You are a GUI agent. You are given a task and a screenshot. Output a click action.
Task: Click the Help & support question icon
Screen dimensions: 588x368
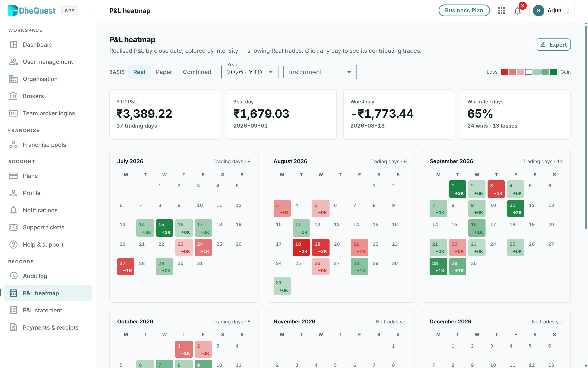[x=13, y=244]
